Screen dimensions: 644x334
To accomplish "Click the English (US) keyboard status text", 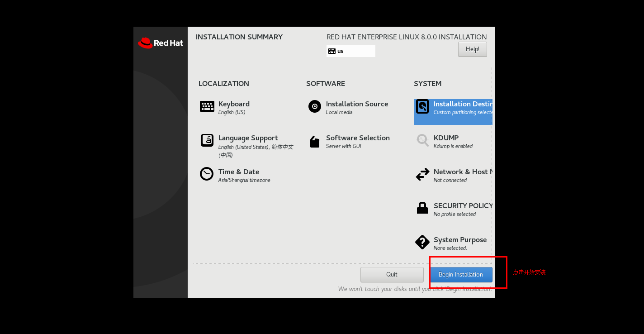I will coord(232,112).
